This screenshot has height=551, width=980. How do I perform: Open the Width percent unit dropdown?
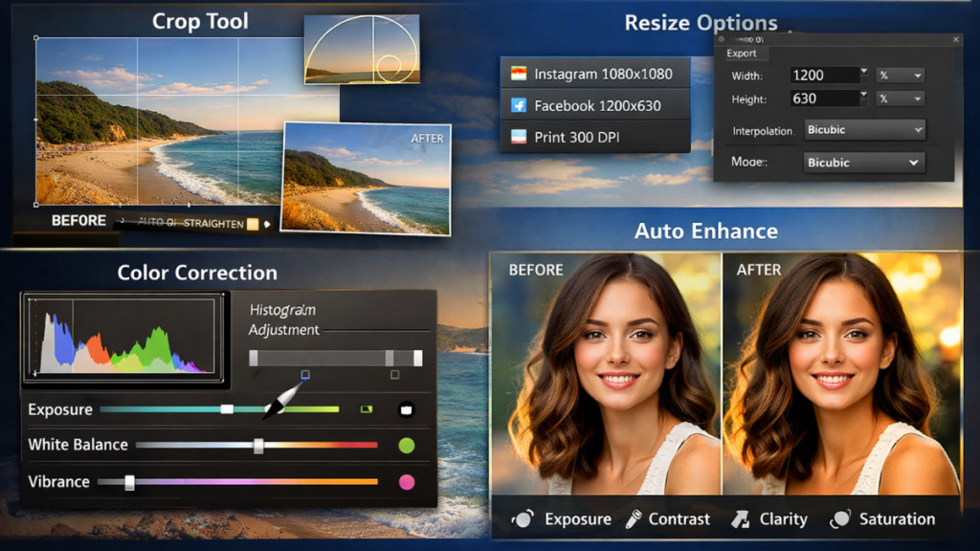click(898, 74)
